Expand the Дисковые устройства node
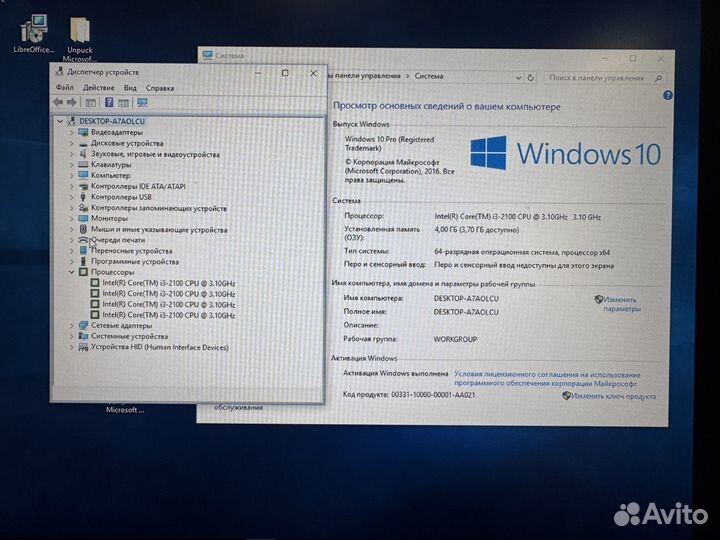The width and height of the screenshot is (720, 540). [72, 143]
